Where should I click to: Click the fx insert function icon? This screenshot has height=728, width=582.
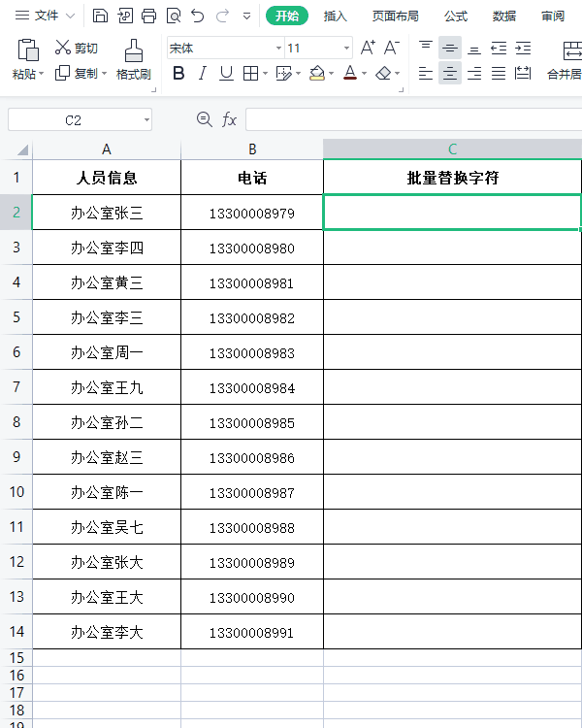tap(229, 119)
